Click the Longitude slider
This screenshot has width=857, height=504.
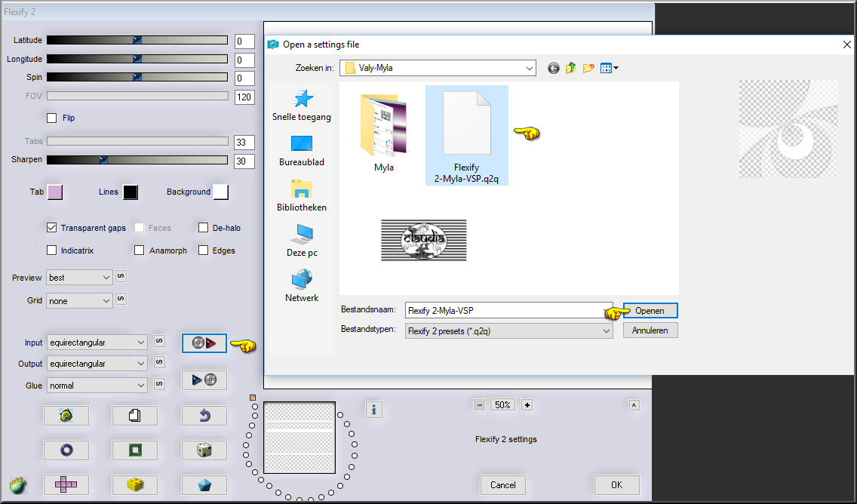pos(137,59)
